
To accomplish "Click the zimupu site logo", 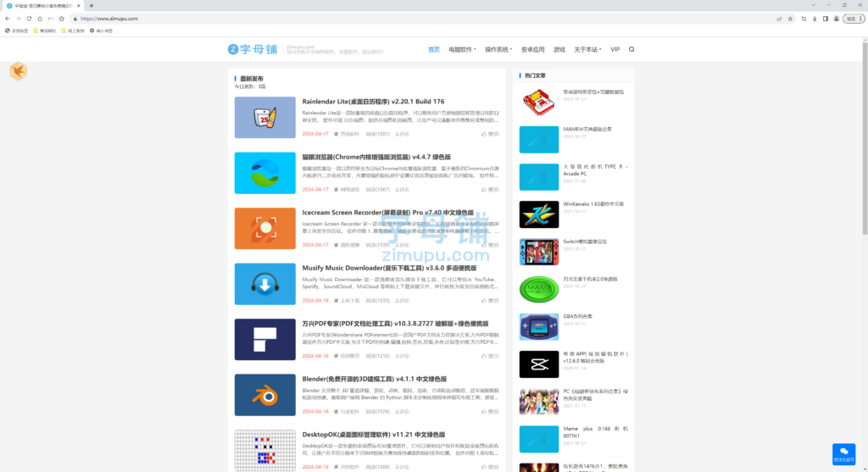I will [253, 49].
